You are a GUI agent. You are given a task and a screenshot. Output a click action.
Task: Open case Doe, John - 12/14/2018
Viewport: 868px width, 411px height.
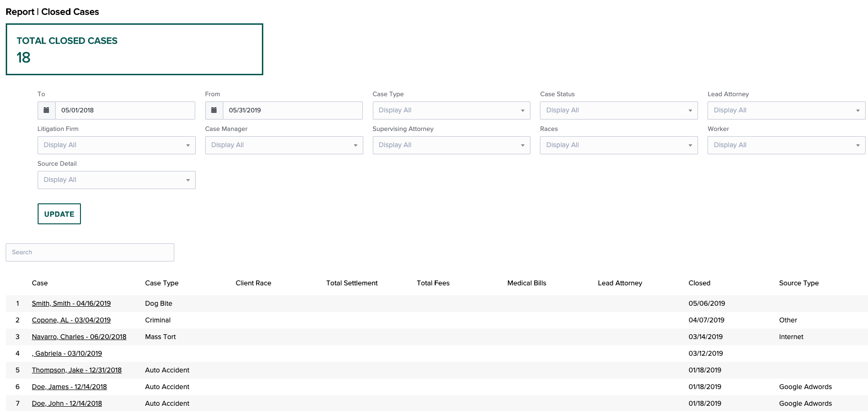pyautogui.click(x=67, y=403)
